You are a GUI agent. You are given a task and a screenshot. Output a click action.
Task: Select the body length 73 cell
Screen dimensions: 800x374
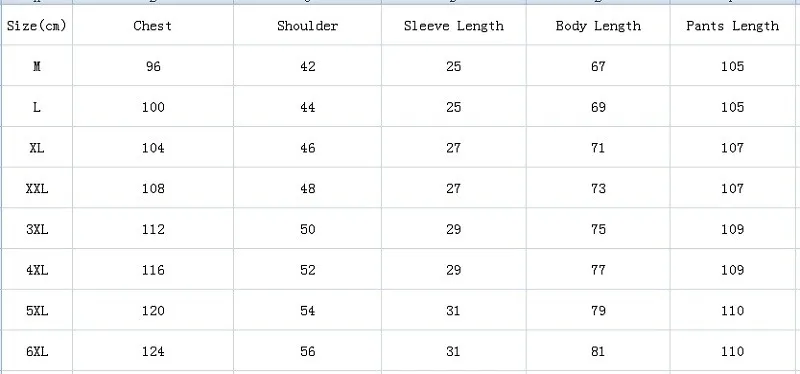coord(598,188)
